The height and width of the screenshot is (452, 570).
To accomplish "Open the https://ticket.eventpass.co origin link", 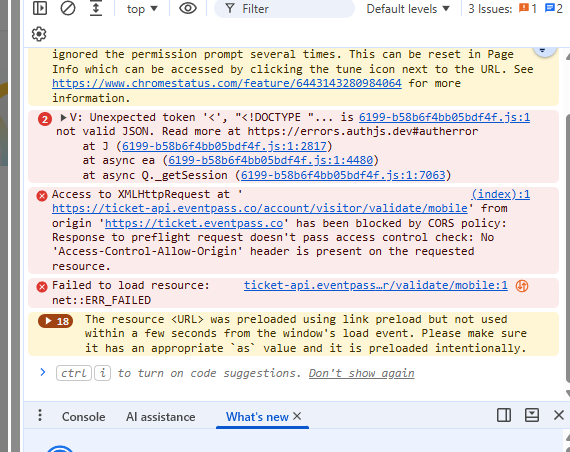I will (194, 223).
